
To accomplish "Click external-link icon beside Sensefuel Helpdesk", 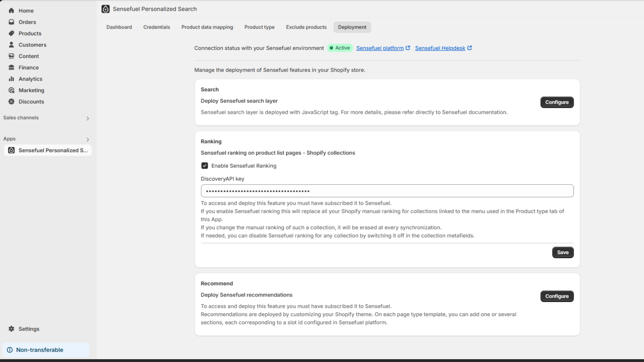I will click(x=469, y=48).
